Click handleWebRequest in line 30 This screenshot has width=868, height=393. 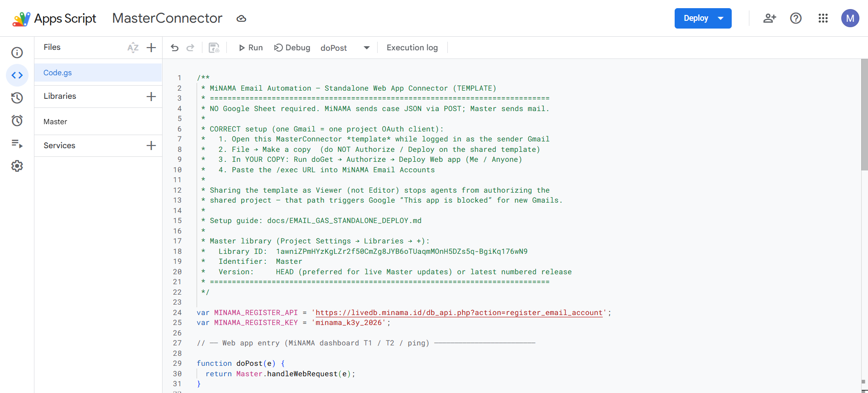click(302, 374)
